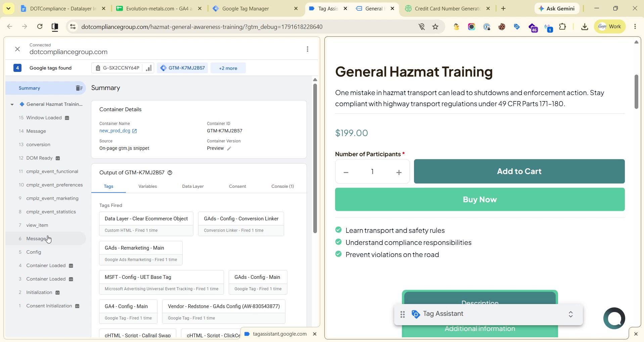Open the Tag Assistant three-dot options menu

pos(308,49)
